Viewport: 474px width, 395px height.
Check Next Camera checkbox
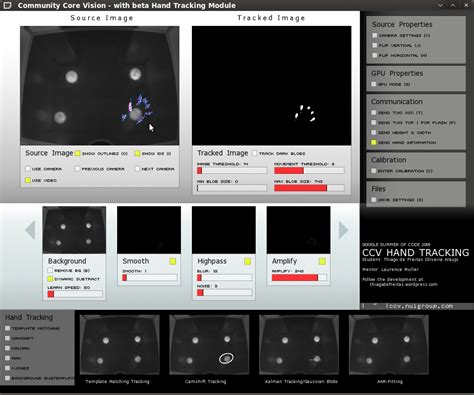pos(137,169)
